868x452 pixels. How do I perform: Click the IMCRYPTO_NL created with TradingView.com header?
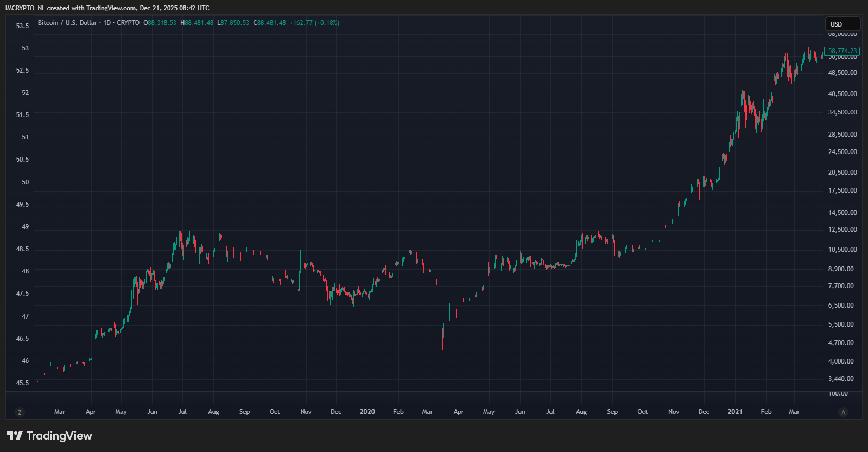pyautogui.click(x=107, y=8)
